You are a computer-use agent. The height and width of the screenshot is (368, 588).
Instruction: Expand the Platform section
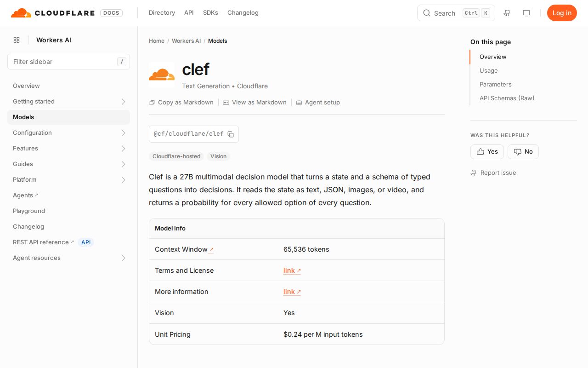[123, 180]
